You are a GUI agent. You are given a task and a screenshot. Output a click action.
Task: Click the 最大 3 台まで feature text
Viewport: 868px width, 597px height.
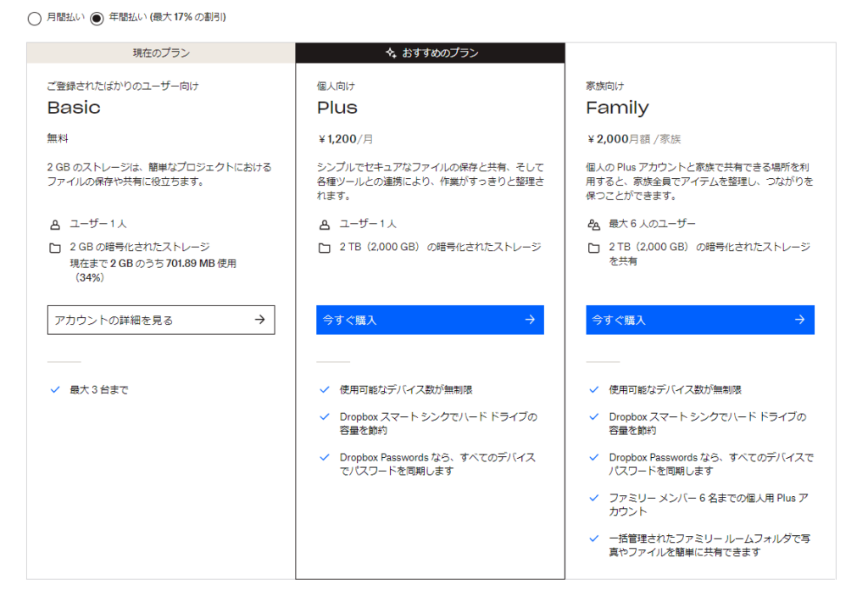click(x=99, y=390)
